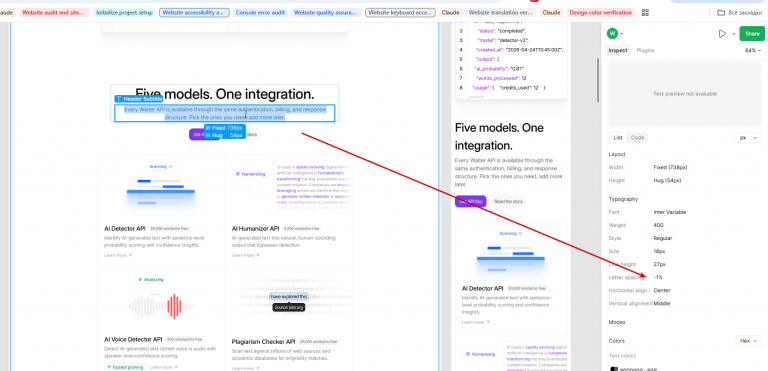This screenshot has width=768, height=371.
Task: Click the voice waveform illustration
Action: point(161,306)
